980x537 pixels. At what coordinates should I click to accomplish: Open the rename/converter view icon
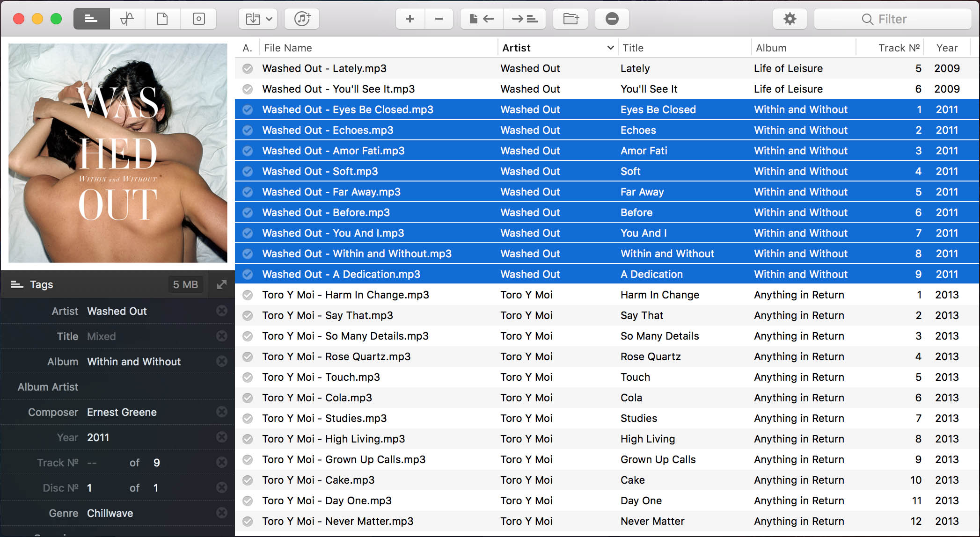127,19
